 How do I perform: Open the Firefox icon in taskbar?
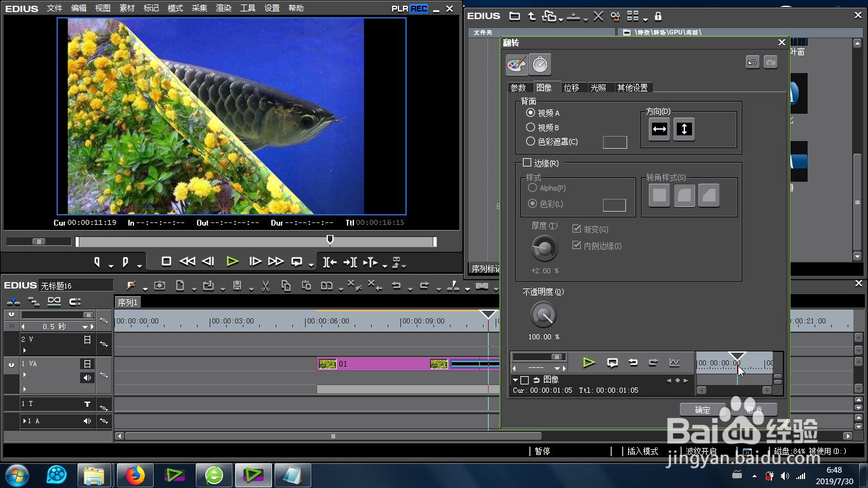(x=135, y=475)
